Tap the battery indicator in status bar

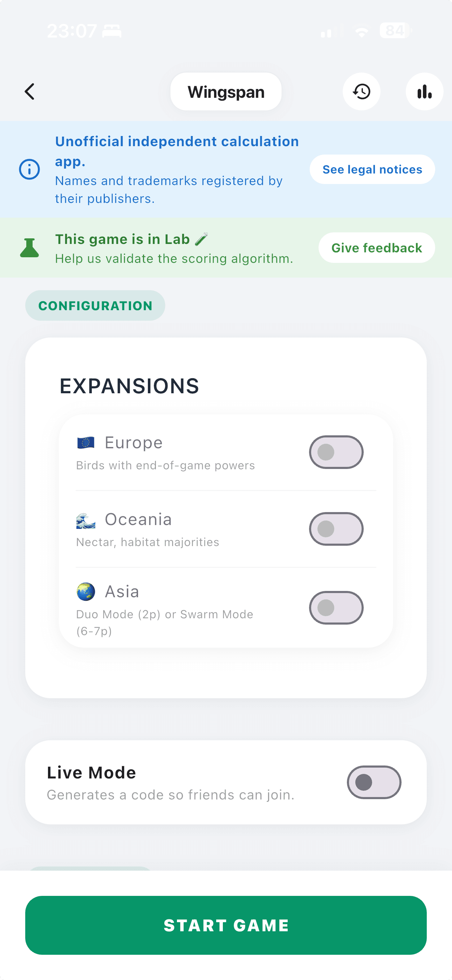point(395,30)
